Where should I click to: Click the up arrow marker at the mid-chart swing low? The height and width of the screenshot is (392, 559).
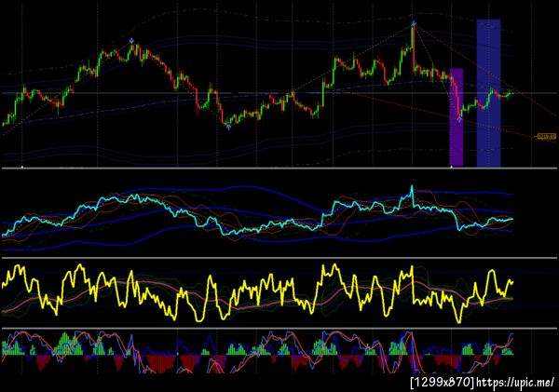[228, 127]
